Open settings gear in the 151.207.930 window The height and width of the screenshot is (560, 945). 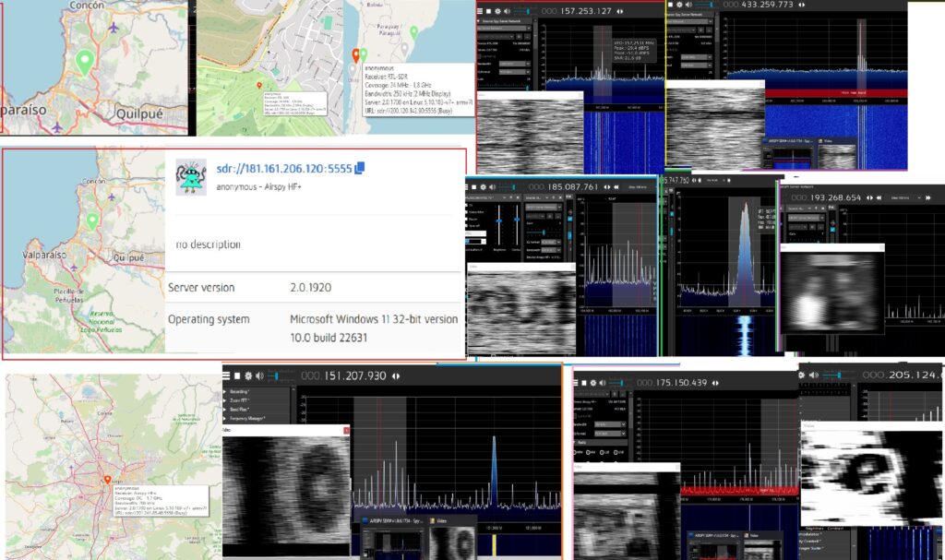(248, 375)
